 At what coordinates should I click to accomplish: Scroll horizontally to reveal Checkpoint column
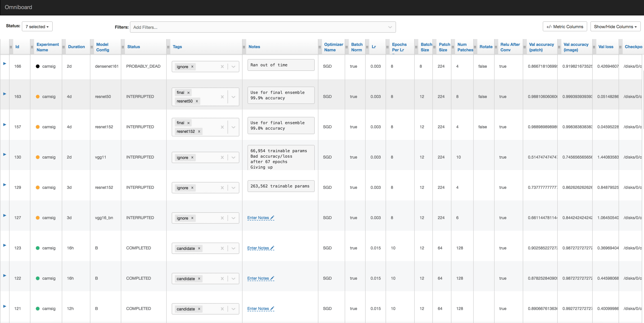point(634,47)
